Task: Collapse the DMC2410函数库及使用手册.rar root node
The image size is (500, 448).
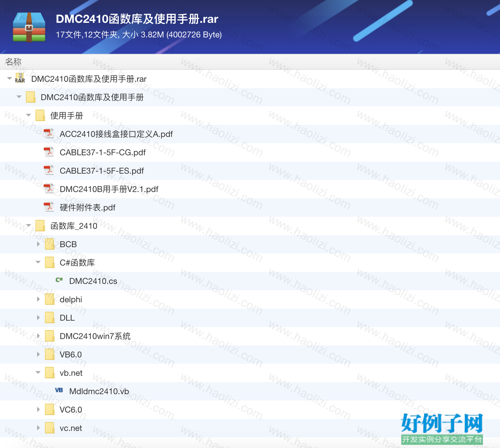Action: click(x=10, y=78)
